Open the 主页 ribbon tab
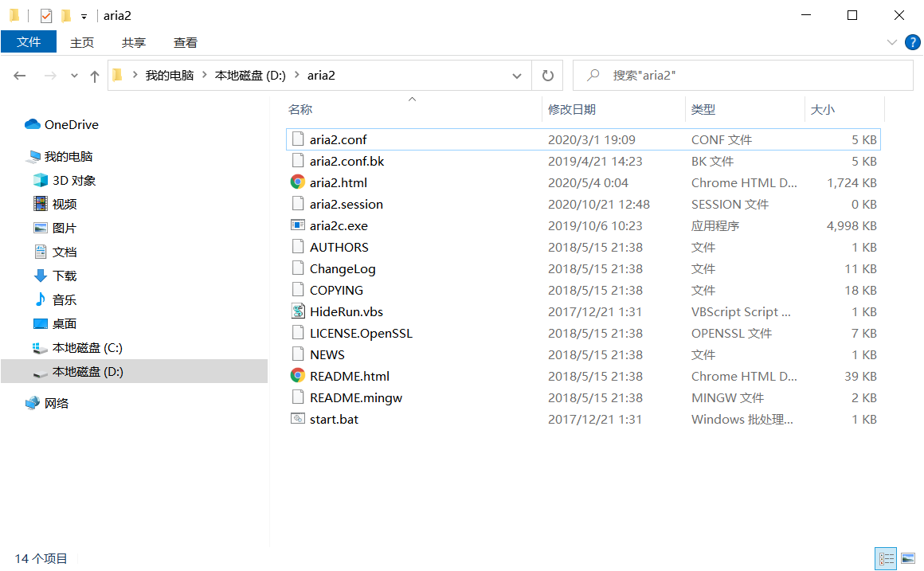 82,42
